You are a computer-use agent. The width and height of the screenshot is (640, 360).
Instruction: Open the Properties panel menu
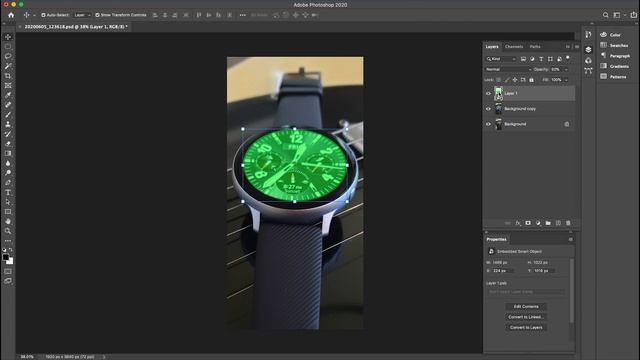coord(571,240)
